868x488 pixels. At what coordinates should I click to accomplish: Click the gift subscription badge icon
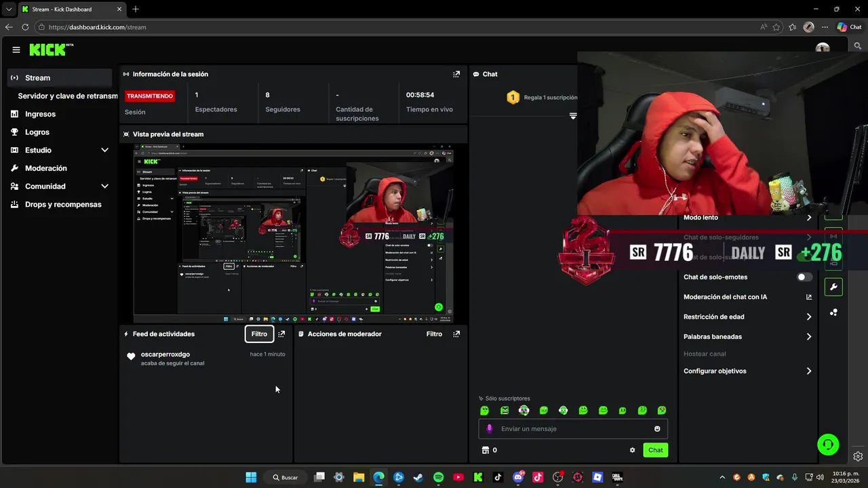[513, 98]
